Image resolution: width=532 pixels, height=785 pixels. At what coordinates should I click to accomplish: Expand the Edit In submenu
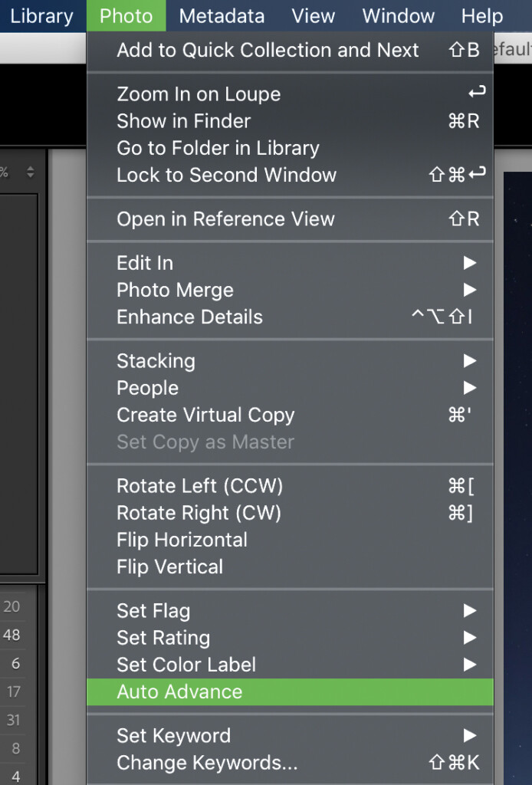[x=290, y=263]
